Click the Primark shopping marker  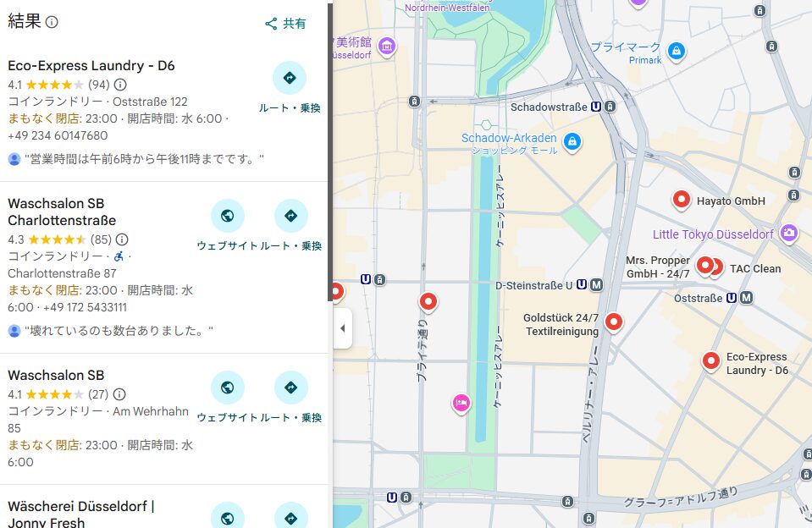[x=676, y=52]
